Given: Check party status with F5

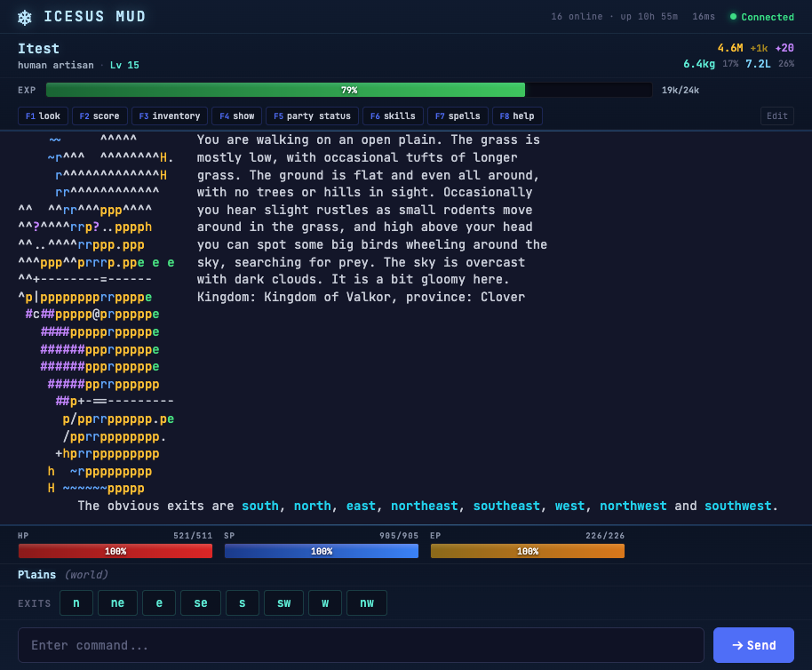Looking at the screenshot, I should coord(311,116).
